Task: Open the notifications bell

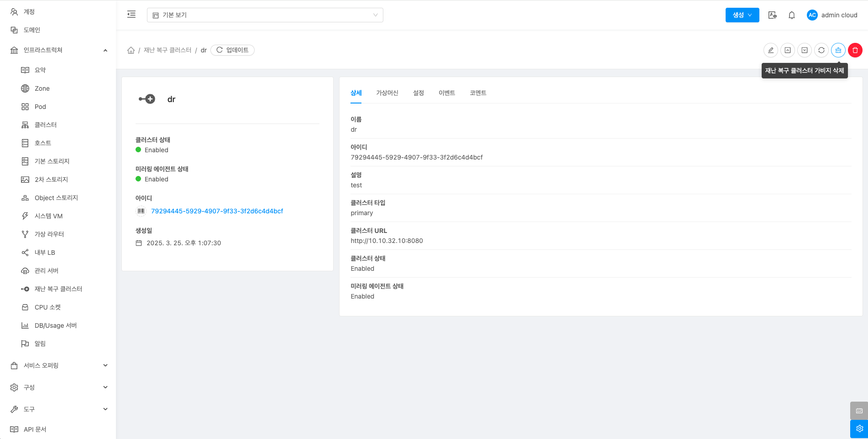Action: tap(791, 15)
